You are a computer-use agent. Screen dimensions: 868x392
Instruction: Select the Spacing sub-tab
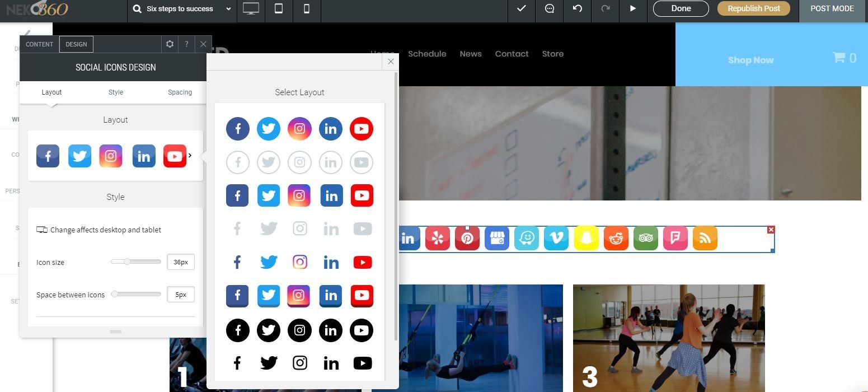(180, 92)
